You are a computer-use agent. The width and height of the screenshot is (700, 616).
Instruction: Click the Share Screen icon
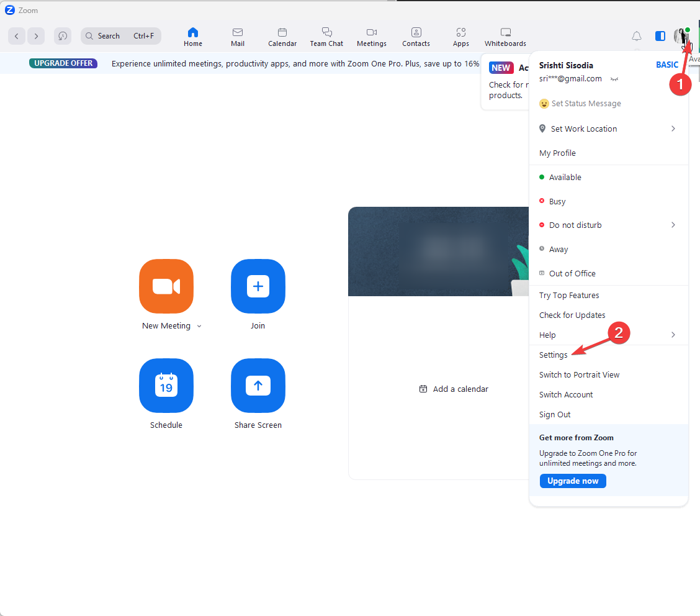click(258, 386)
